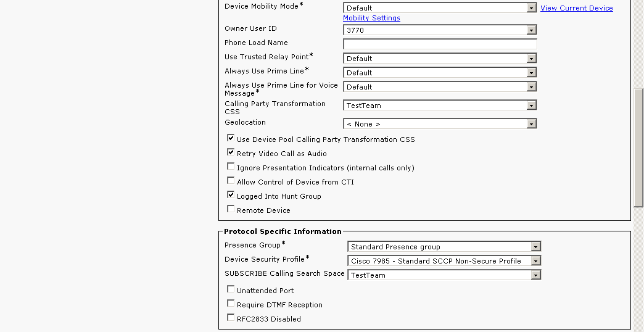Disable Retry Video Call as Audio

[x=231, y=153]
